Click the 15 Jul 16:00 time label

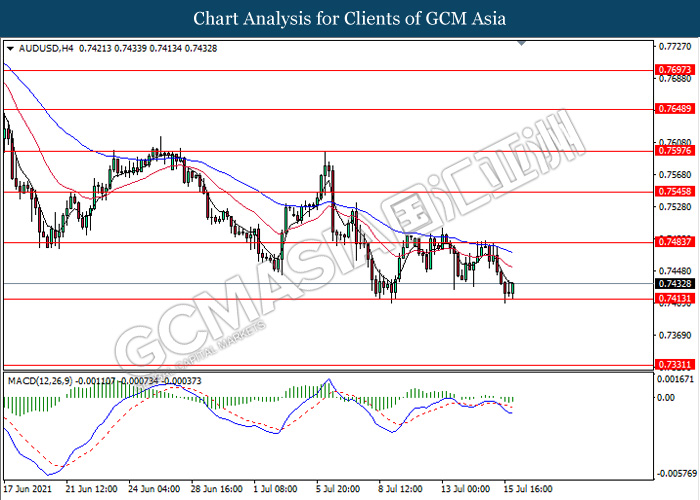[x=528, y=489]
